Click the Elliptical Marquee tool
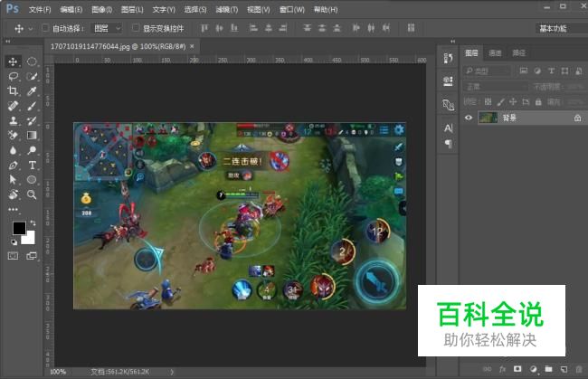The width and height of the screenshot is (588, 379). point(32,62)
